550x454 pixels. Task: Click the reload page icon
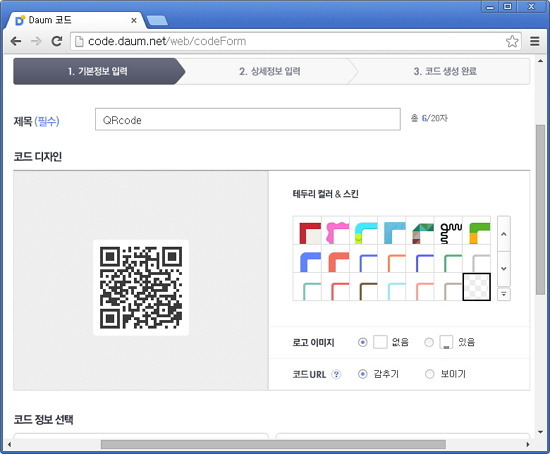[x=57, y=41]
